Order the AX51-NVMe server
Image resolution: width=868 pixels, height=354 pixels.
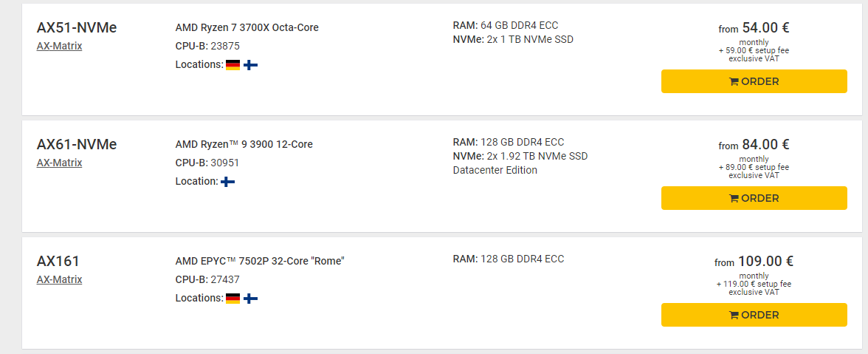754,81
